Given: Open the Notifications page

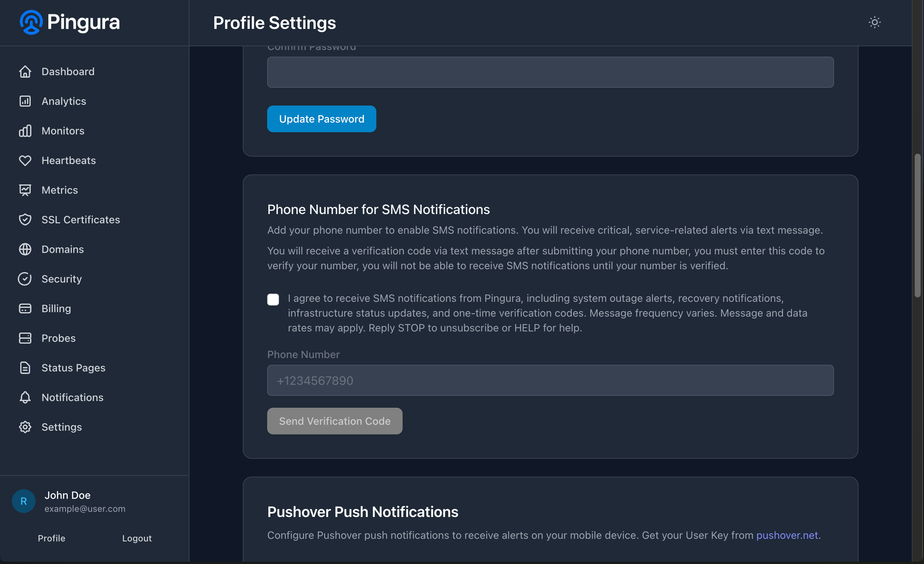Looking at the screenshot, I should point(72,397).
